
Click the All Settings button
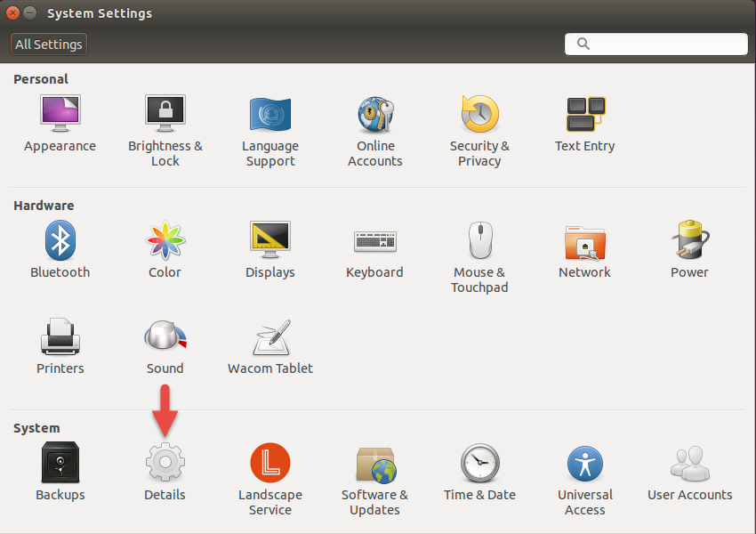[x=48, y=44]
